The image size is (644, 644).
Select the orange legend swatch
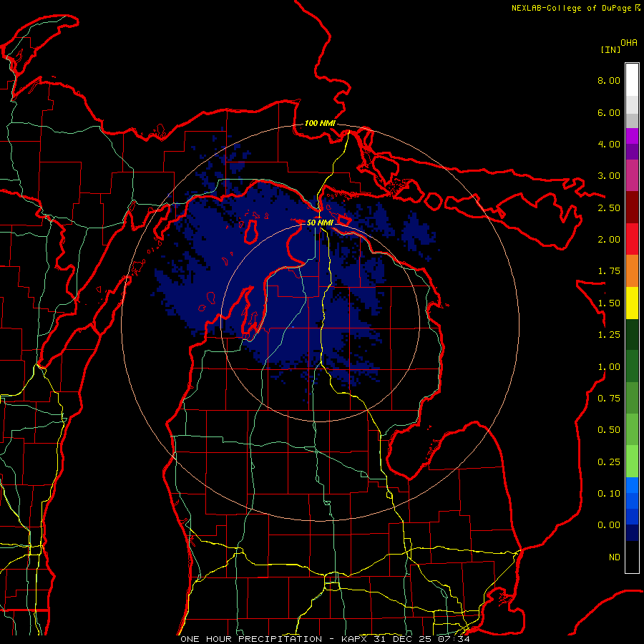[632, 271]
